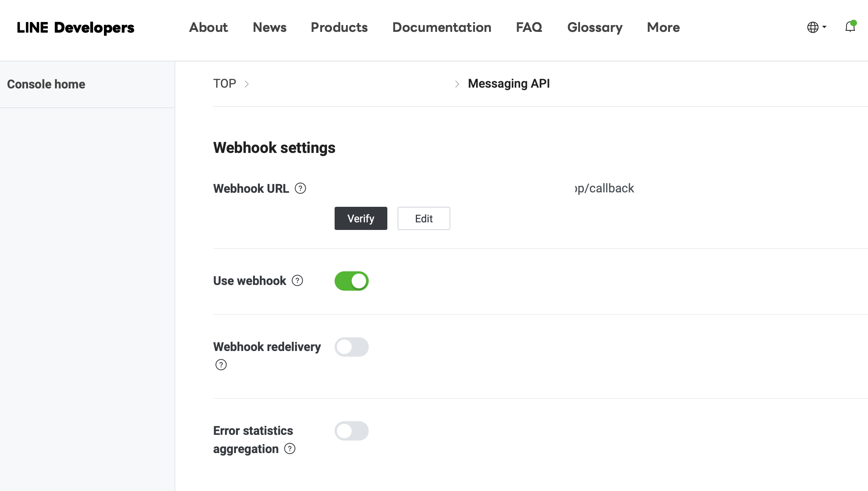Select Console home in the sidebar
This screenshot has width=868, height=491.
[x=46, y=84]
